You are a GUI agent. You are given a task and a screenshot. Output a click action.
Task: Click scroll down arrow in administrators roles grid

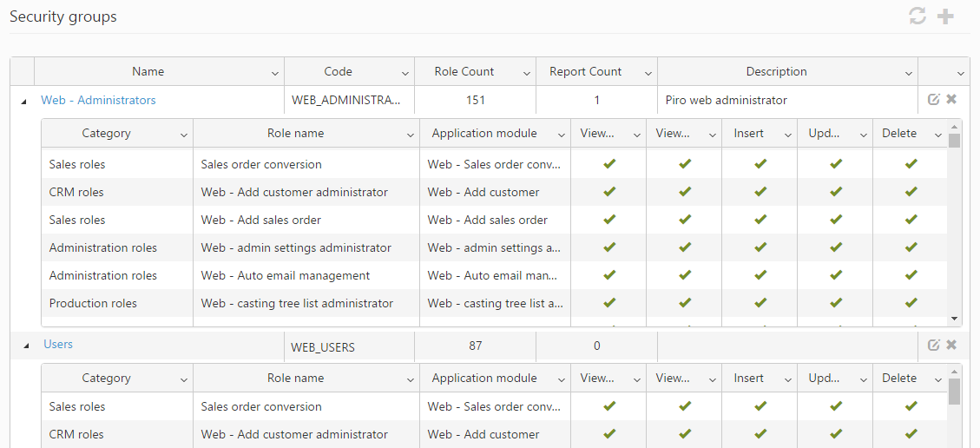pos(955,320)
